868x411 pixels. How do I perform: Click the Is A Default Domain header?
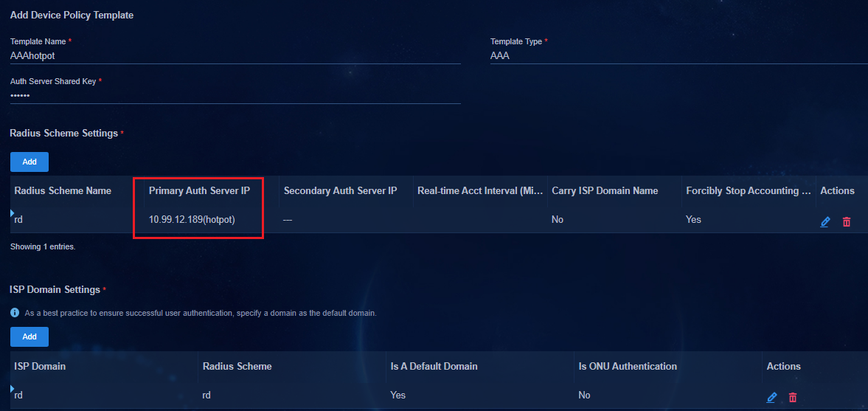(x=434, y=366)
